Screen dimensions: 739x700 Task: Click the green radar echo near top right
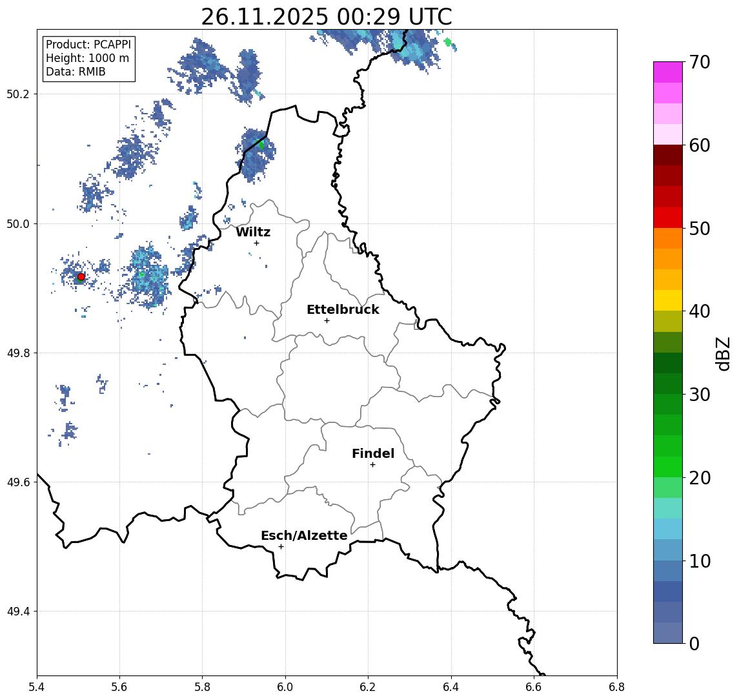(x=448, y=43)
